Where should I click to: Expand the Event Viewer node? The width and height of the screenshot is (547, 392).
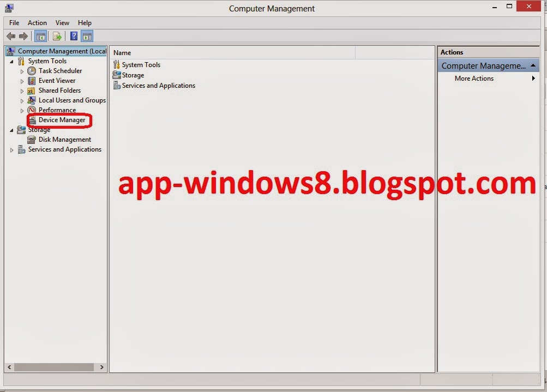click(x=22, y=81)
